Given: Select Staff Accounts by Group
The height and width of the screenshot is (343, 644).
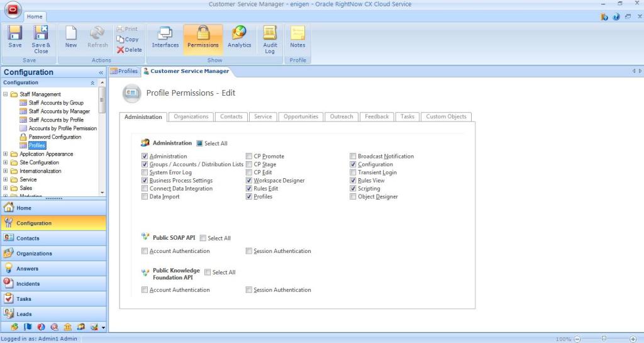Looking at the screenshot, I should (55, 103).
